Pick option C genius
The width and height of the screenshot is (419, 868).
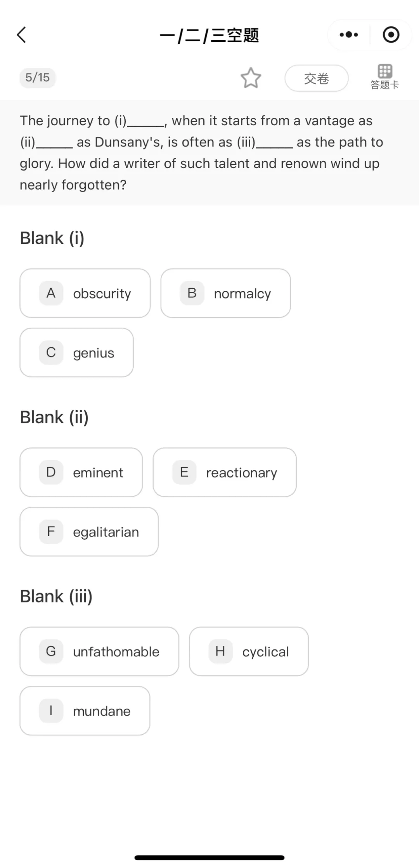coord(76,352)
